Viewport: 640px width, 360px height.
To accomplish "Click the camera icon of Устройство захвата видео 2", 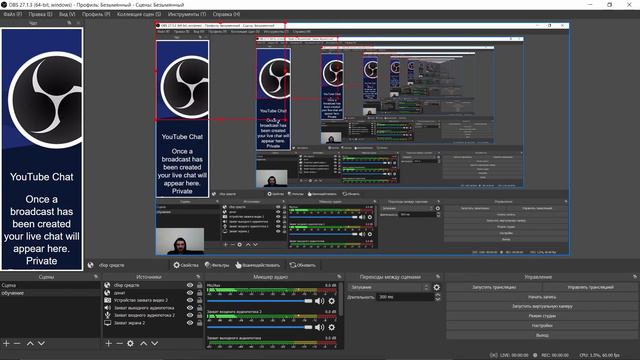I will (107, 300).
